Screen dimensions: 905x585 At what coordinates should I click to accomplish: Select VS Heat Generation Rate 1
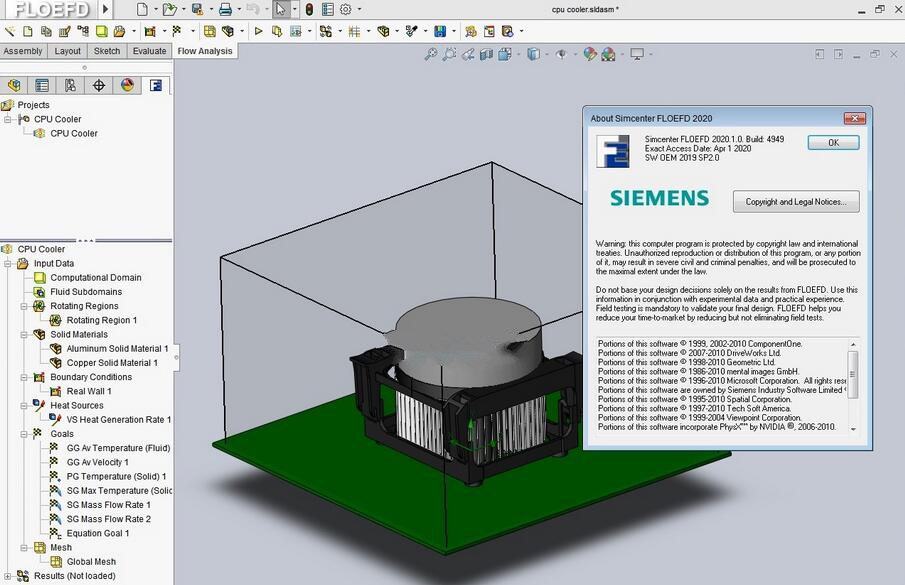tap(119, 419)
